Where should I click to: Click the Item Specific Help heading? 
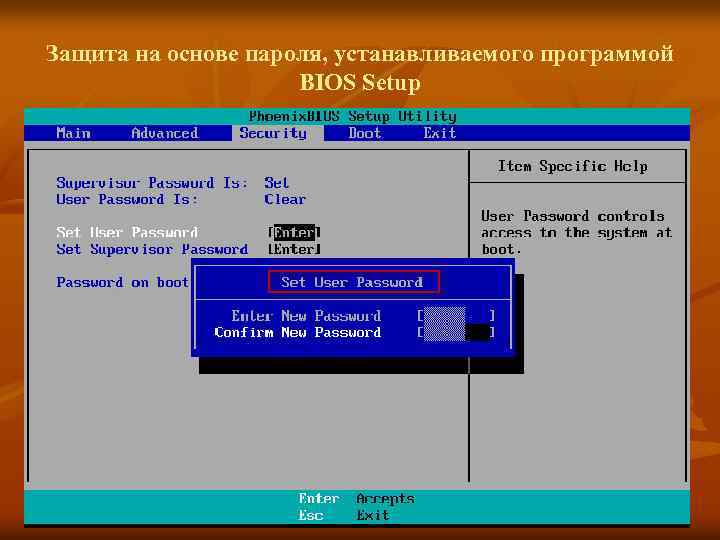click(573, 166)
